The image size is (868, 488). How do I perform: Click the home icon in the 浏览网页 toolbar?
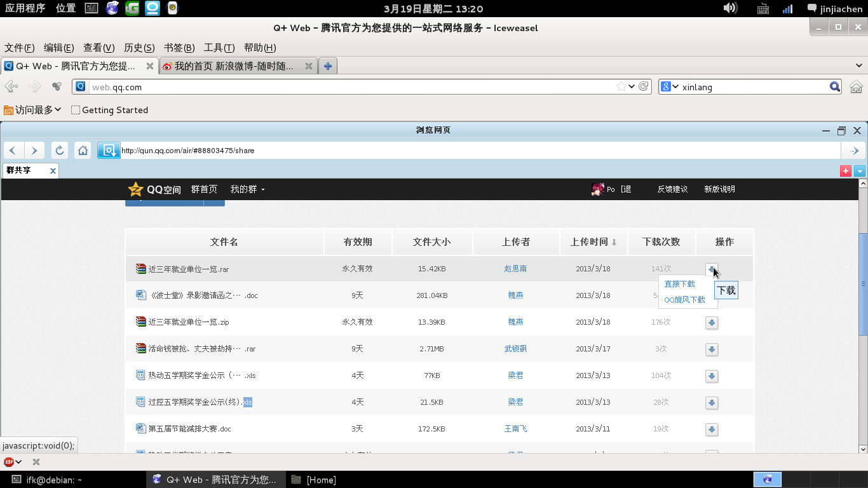(83, 151)
